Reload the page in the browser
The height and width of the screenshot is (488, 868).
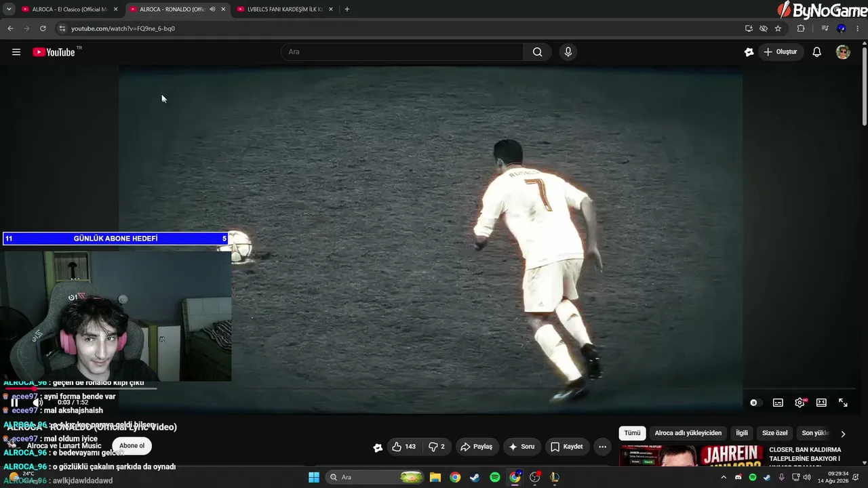point(43,28)
